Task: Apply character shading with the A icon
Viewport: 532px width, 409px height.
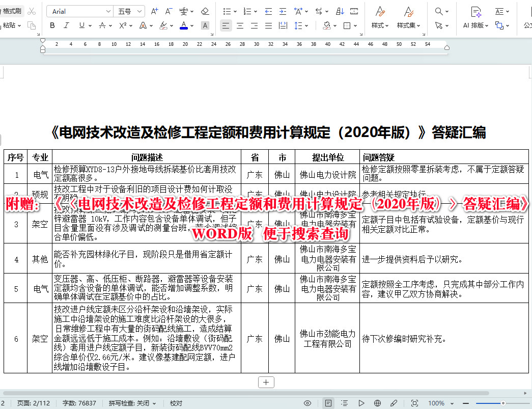Action: [205, 25]
